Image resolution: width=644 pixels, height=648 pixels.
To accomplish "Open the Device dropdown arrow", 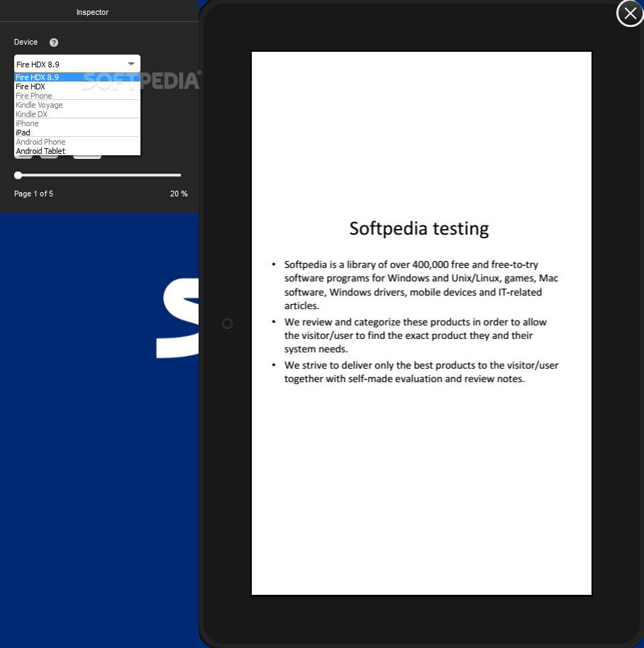I will 131,64.
